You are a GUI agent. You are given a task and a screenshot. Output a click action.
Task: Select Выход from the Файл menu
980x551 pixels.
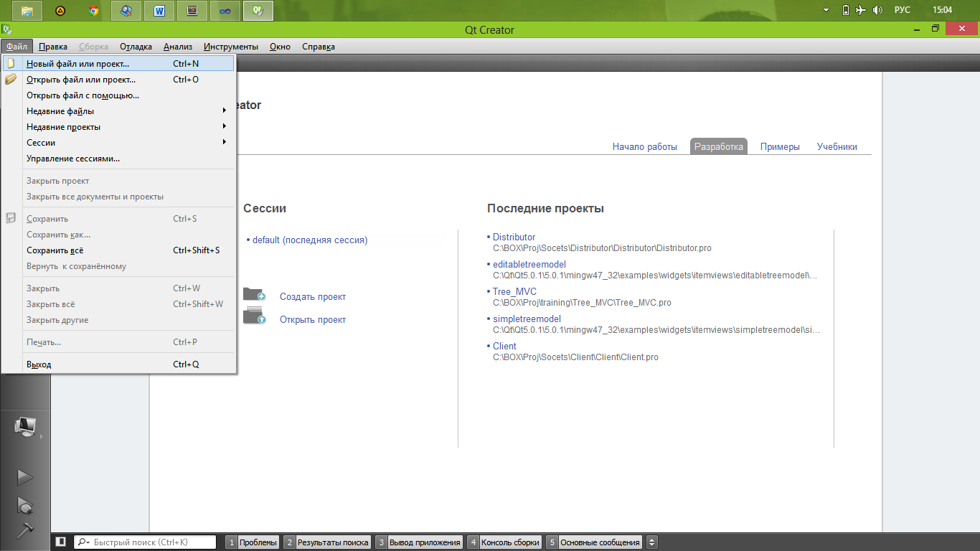[x=118, y=364]
